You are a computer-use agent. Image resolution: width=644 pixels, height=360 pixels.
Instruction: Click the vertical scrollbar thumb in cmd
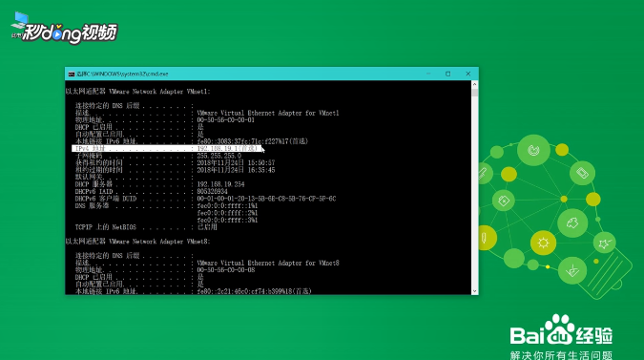(x=475, y=93)
